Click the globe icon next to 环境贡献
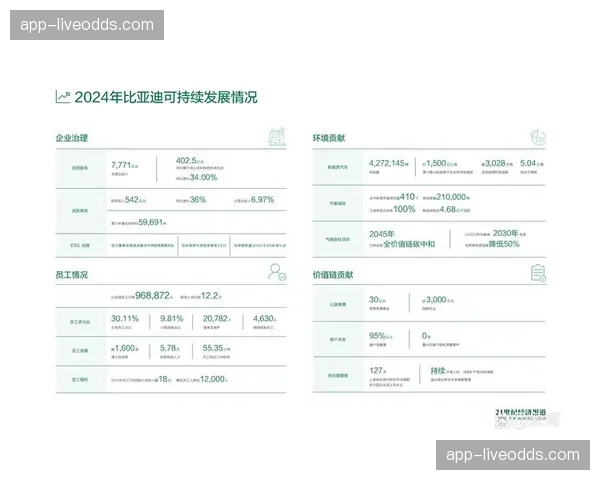The image size is (600, 480). (x=538, y=137)
